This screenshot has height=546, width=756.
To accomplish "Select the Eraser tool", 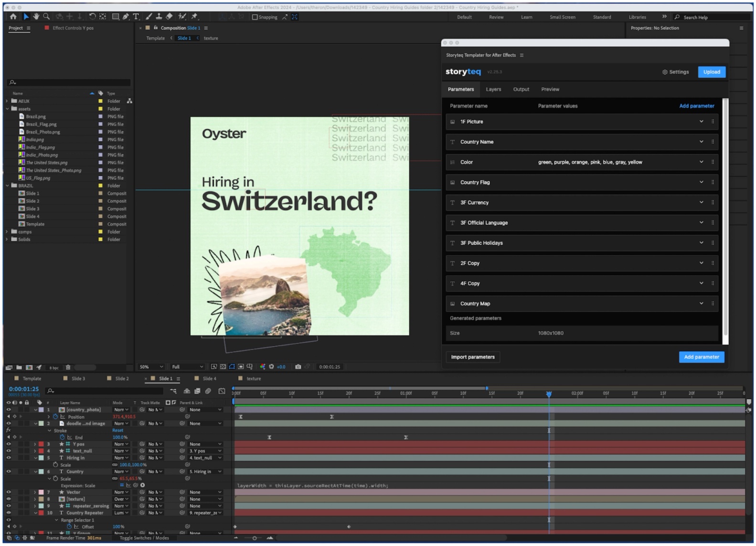I will (169, 17).
